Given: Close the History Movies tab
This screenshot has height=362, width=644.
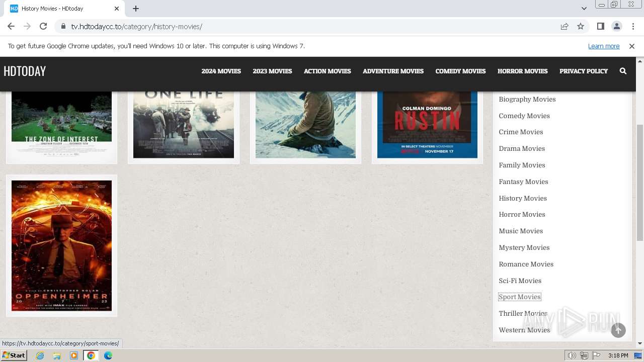Looking at the screenshot, I should click(x=117, y=9).
